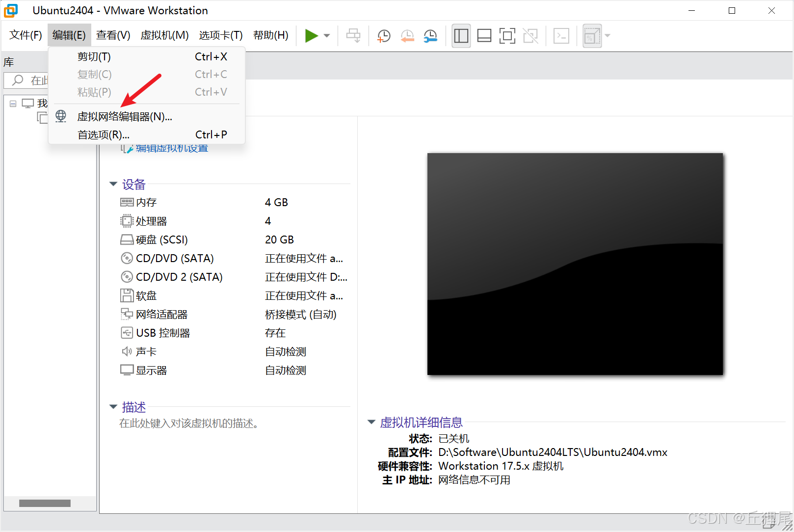Click the 已关机 status value
The height and width of the screenshot is (532, 794).
[453, 438]
